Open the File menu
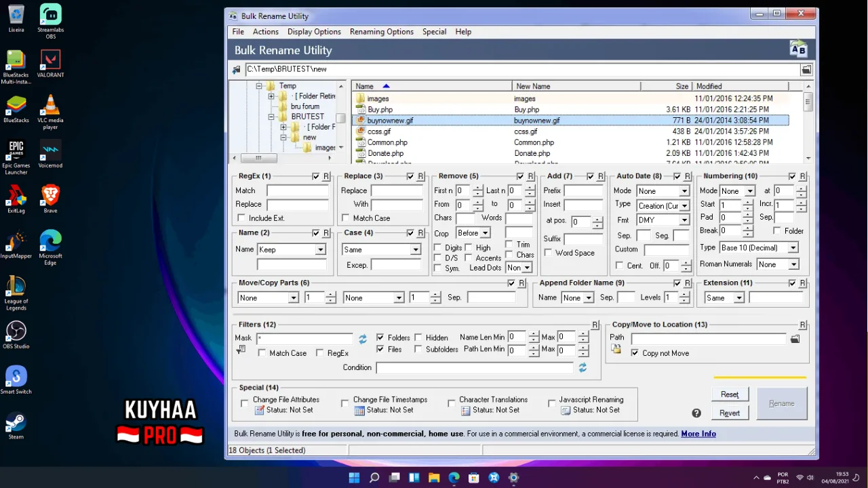Image resolution: width=868 pixels, height=488 pixels. pos(238,32)
